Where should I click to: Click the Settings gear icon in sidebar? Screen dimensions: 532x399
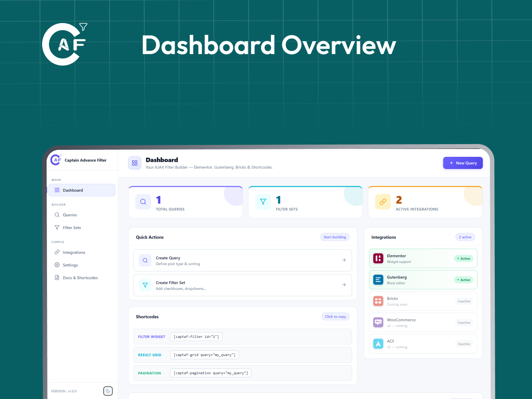pyautogui.click(x=57, y=265)
